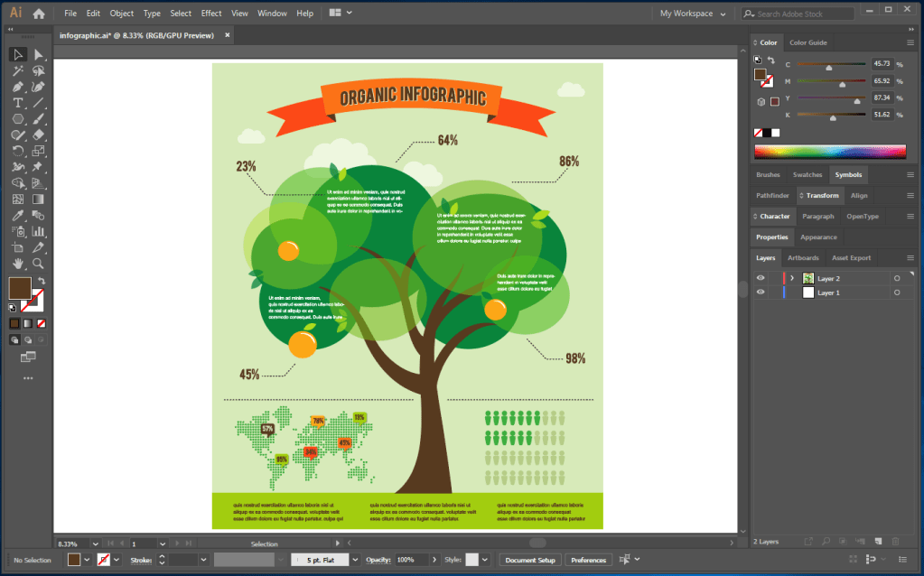Select the Pen tool
924x576 pixels.
18,87
